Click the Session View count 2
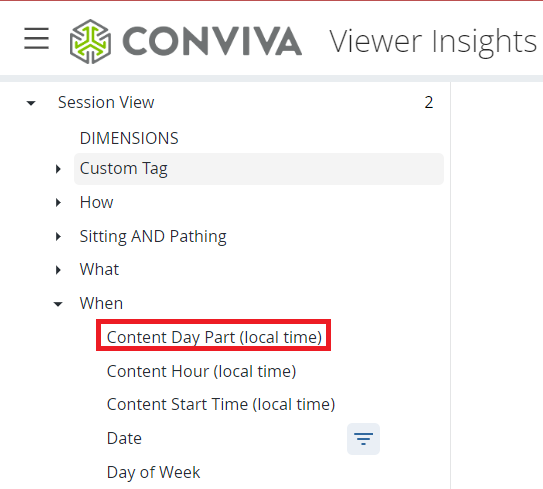 (429, 103)
